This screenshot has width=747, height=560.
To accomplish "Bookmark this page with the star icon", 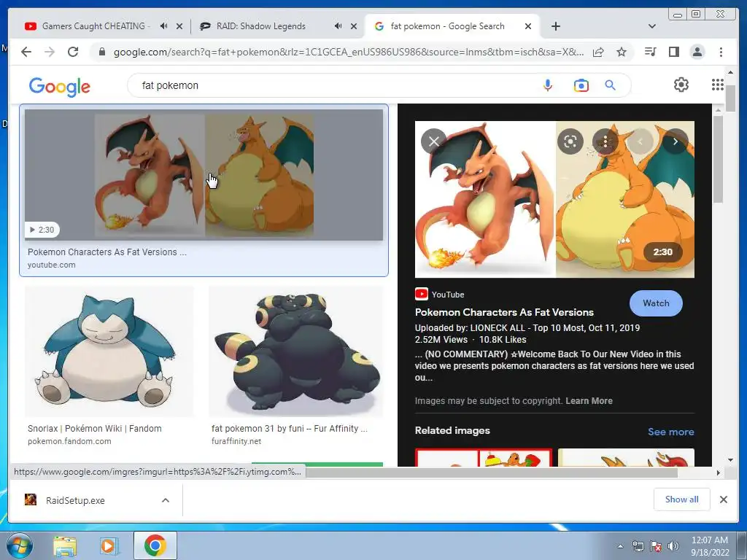I will pyautogui.click(x=622, y=52).
